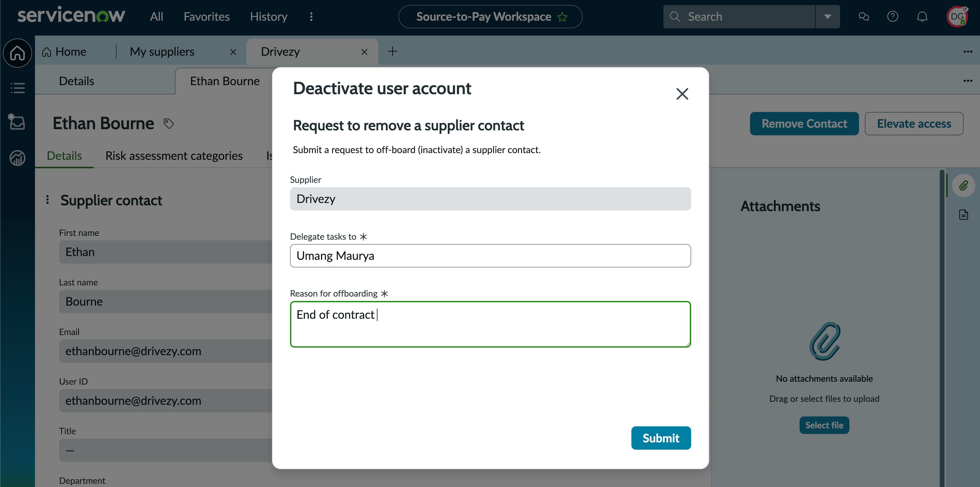
Task: Switch to the Home tab
Action: [64, 51]
